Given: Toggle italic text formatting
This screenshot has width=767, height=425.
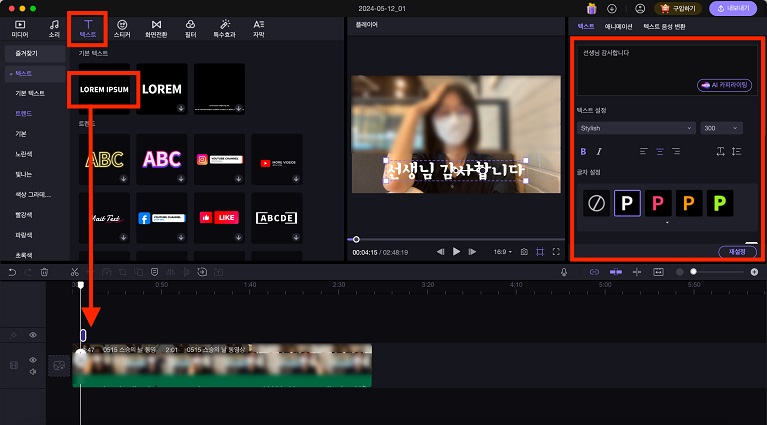Looking at the screenshot, I should pos(599,152).
